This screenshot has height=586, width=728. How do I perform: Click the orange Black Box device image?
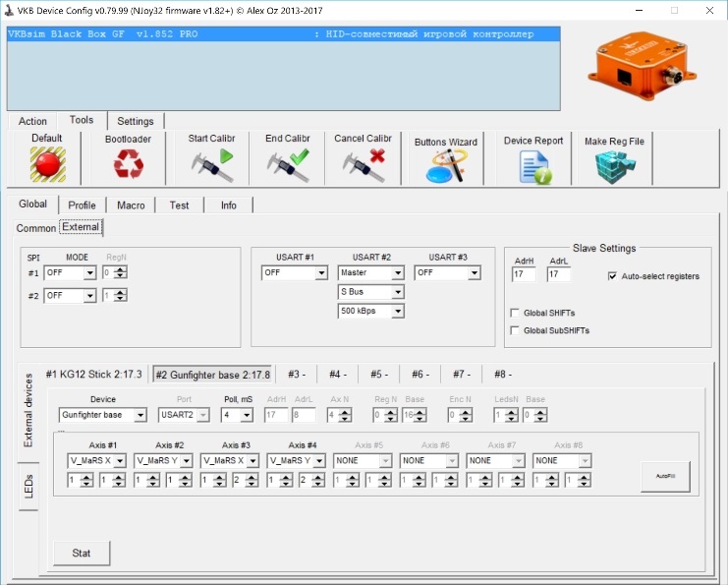point(643,65)
